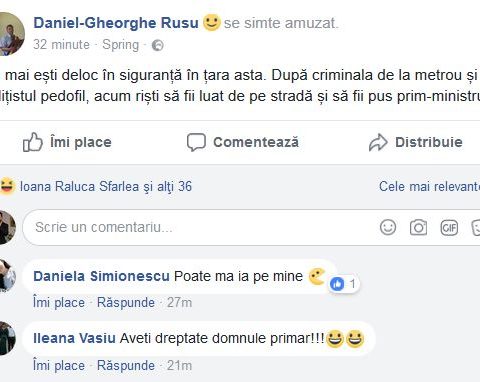Click the laughing reaction emoji beside Ioana

point(7,186)
